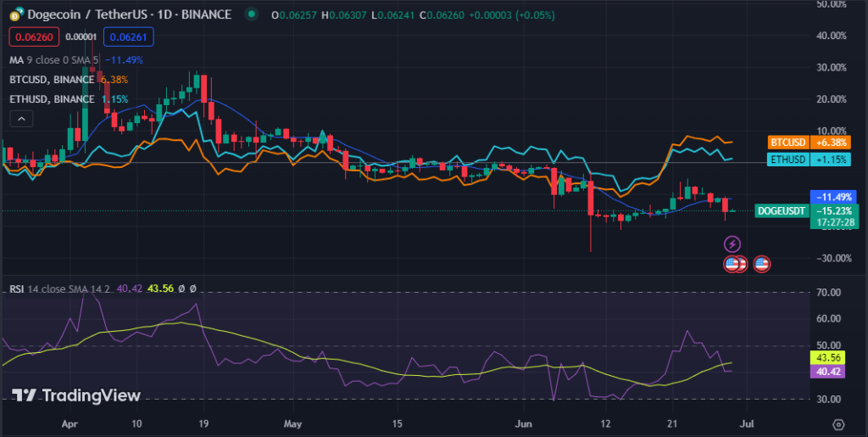868x437 pixels.
Task: Select the 0.00001 spread value
Action: pyautogui.click(x=81, y=37)
